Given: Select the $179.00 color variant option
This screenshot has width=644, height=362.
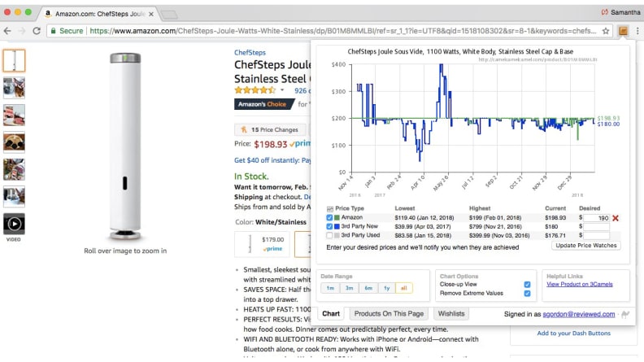Looking at the screenshot, I should click(x=262, y=244).
